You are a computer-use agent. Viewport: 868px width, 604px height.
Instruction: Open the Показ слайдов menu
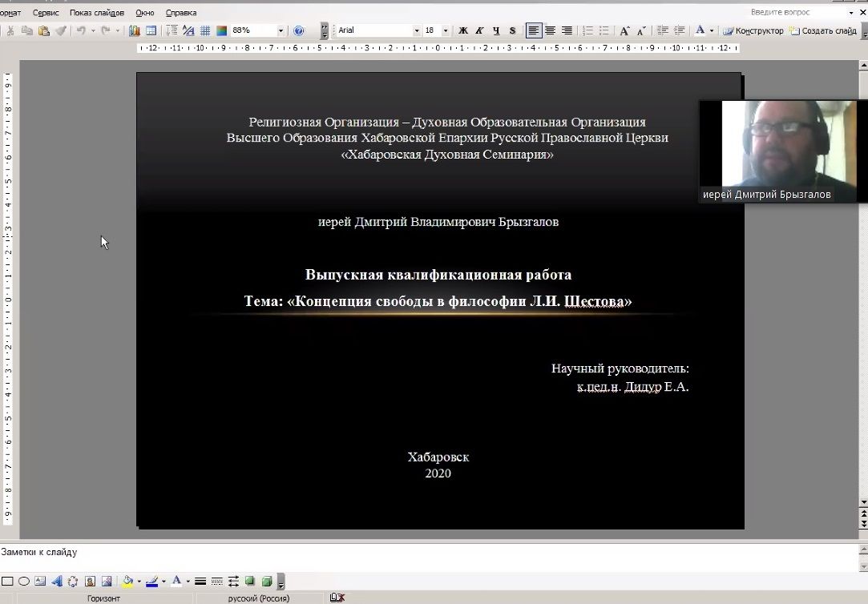(97, 13)
